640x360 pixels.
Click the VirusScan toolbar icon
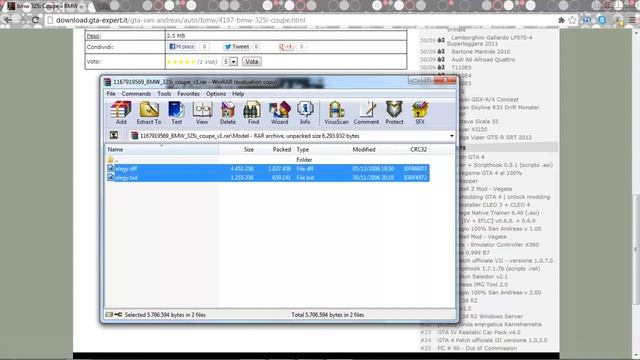336,113
